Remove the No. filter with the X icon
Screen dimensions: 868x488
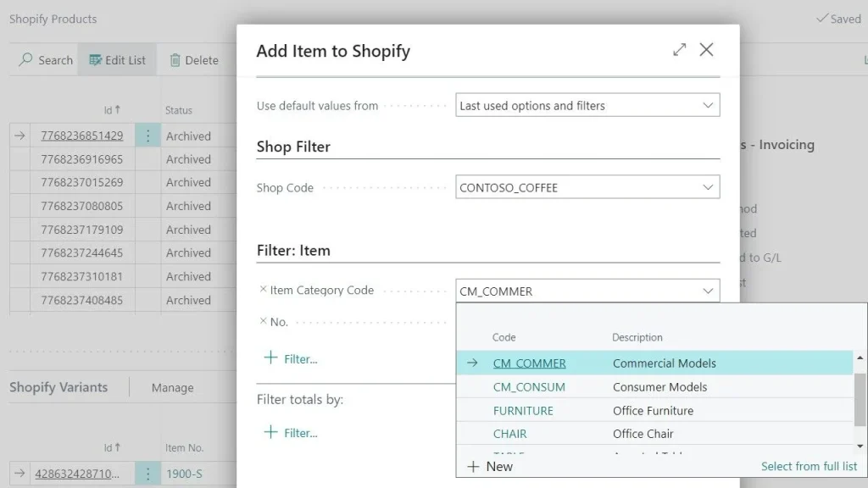point(263,322)
